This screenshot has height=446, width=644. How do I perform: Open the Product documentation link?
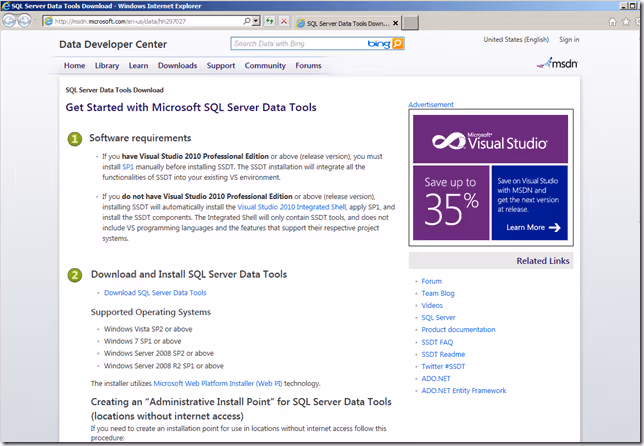[x=458, y=329]
